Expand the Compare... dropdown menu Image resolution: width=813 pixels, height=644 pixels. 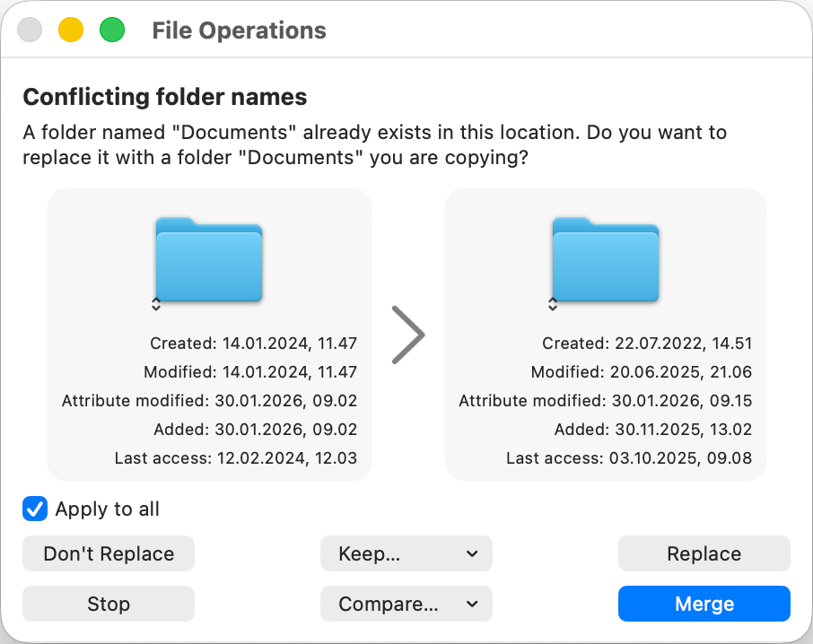406,605
